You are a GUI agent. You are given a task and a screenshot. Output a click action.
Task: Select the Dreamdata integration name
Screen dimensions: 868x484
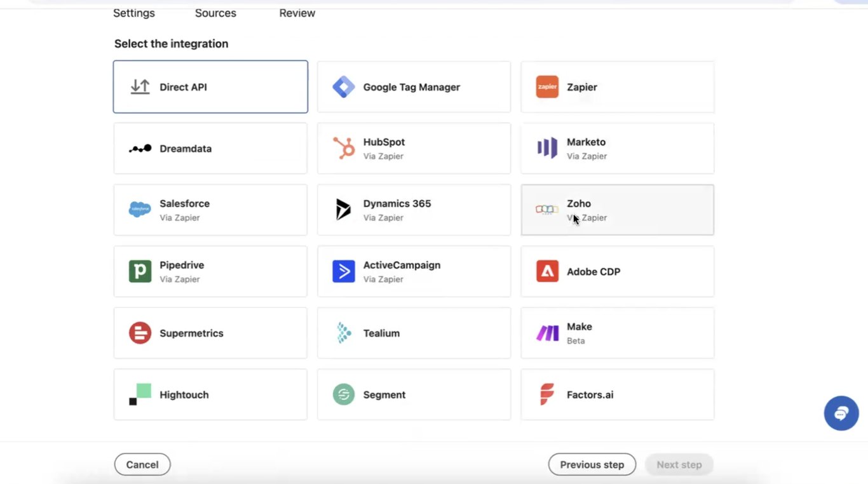(186, 149)
